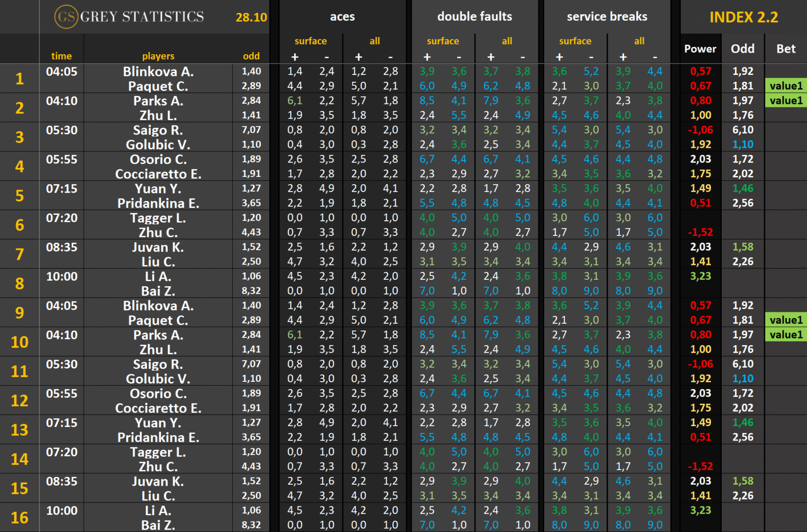Click the plus sign under aces surface
The height and width of the screenshot is (532, 807).
(x=295, y=57)
